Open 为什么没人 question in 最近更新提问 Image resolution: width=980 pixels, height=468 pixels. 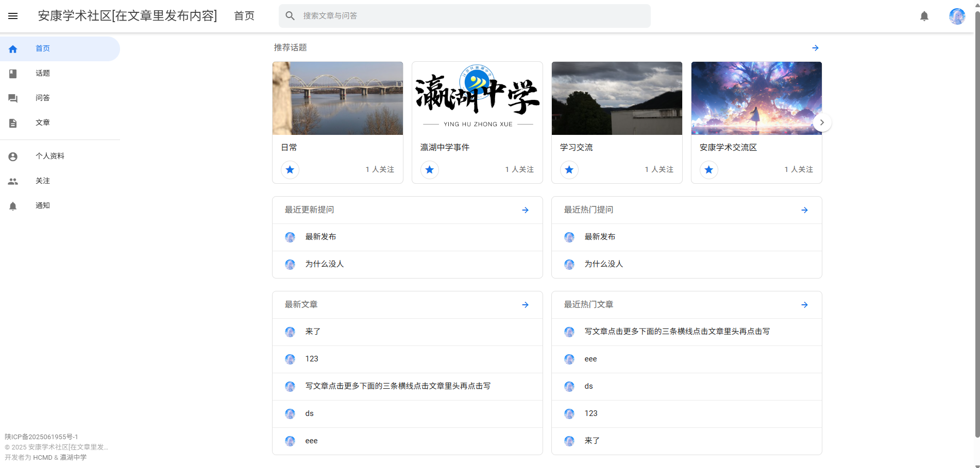[x=408, y=265]
